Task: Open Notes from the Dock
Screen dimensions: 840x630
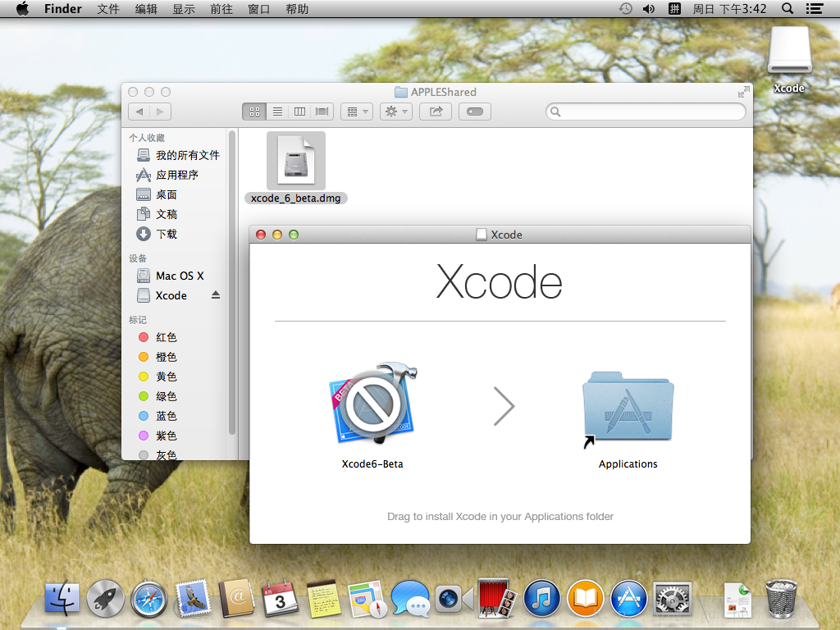Action: click(x=323, y=598)
